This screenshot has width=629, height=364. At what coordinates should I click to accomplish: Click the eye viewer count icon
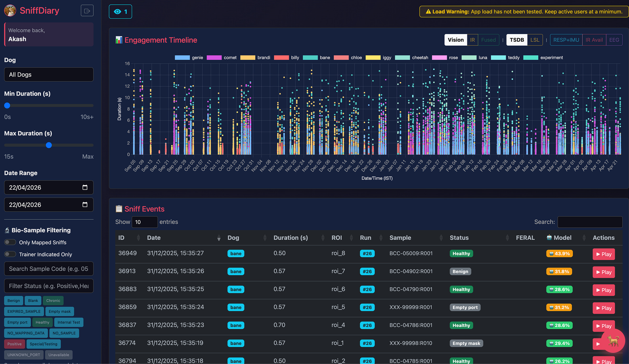(x=117, y=12)
